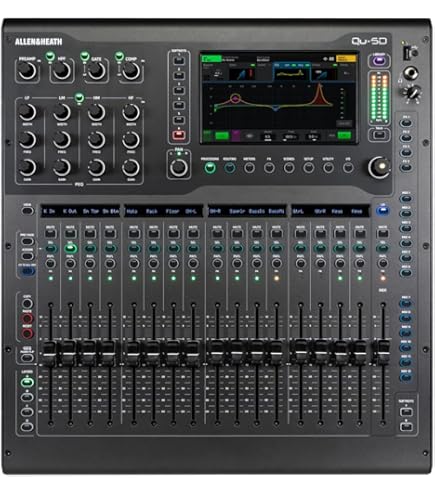Adjust the GATE threshold knob
This screenshot has width=435, height=495.
[x=96, y=71]
